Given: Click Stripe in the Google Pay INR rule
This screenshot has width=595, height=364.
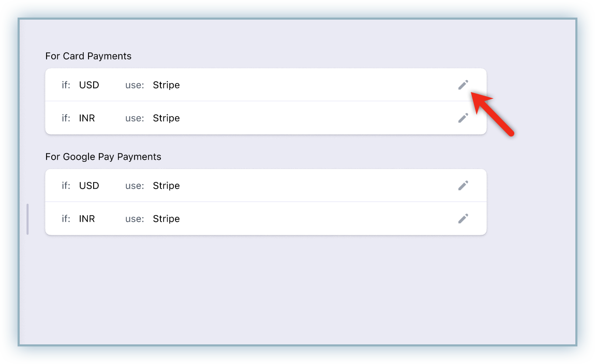Looking at the screenshot, I should (x=166, y=219).
